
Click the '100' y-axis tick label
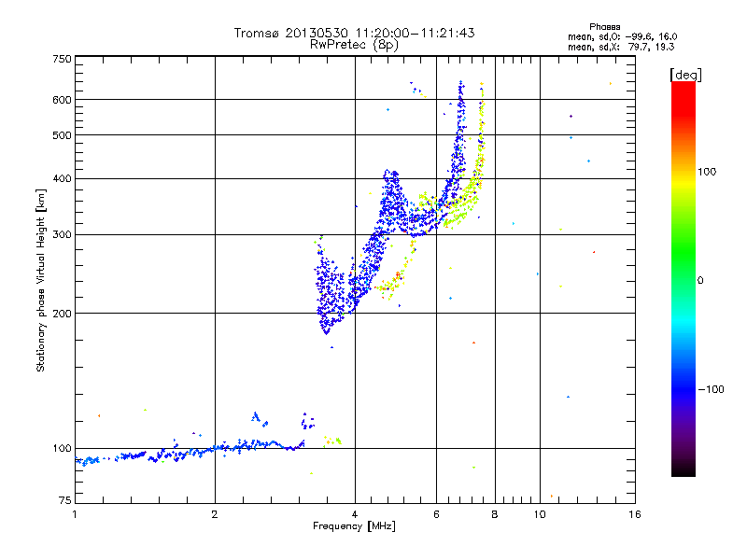(62, 449)
